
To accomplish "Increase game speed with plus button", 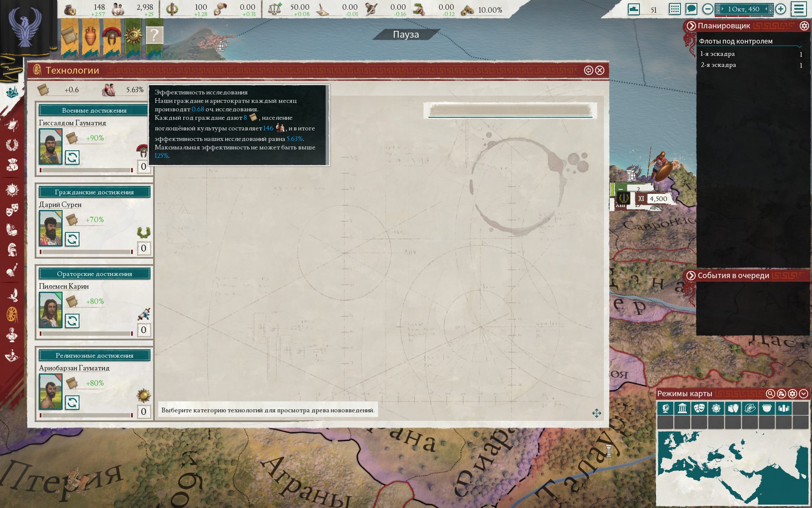I will pos(781,9).
